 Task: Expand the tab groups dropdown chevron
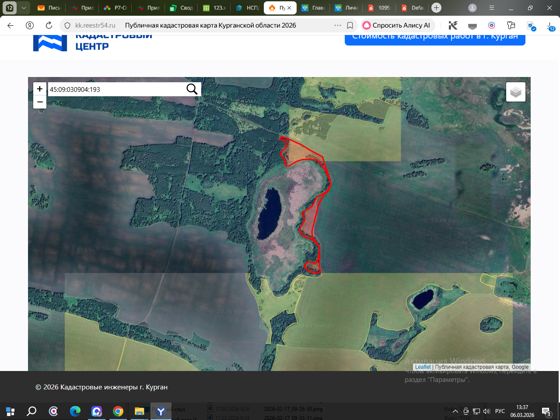click(24, 8)
